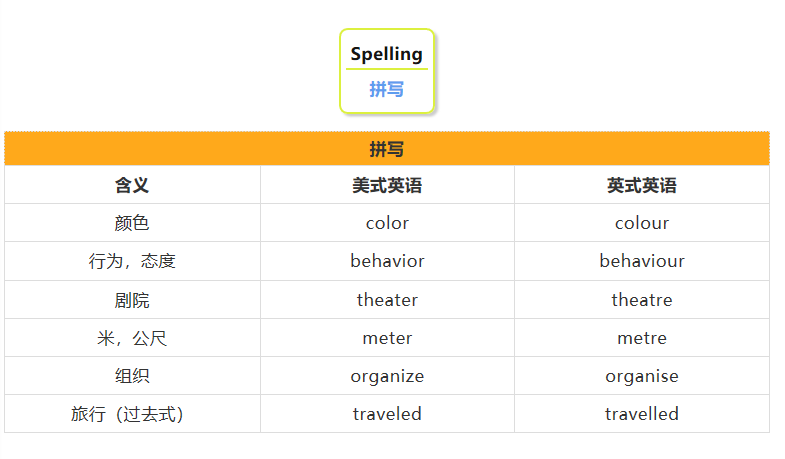Select the 英式英语 column header
785x459 pixels.
642,185
